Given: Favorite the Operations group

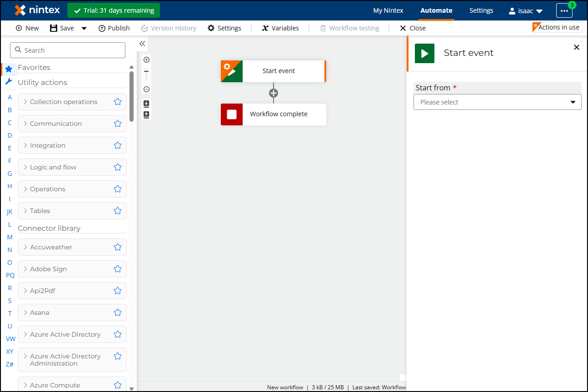Looking at the screenshot, I should [118, 189].
